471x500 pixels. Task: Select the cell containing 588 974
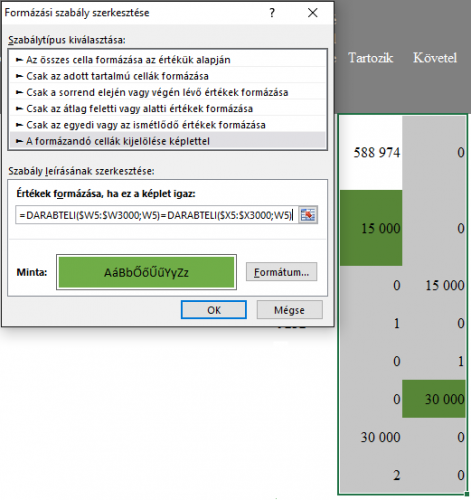(371, 153)
